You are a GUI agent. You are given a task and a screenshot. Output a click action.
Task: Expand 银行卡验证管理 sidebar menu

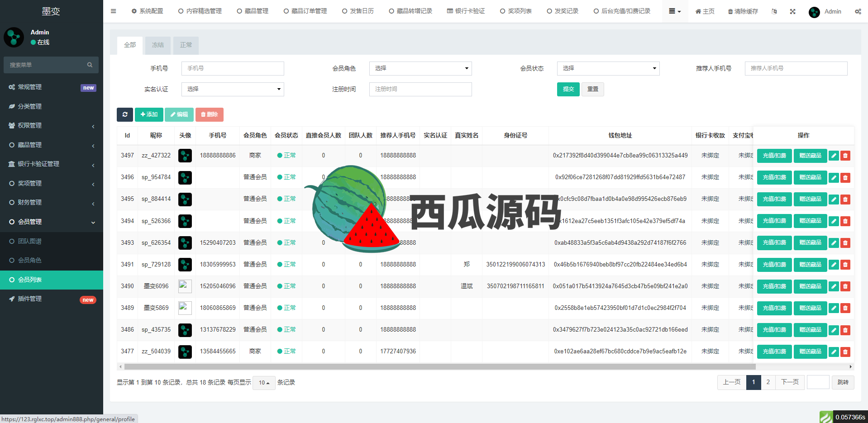coord(52,164)
